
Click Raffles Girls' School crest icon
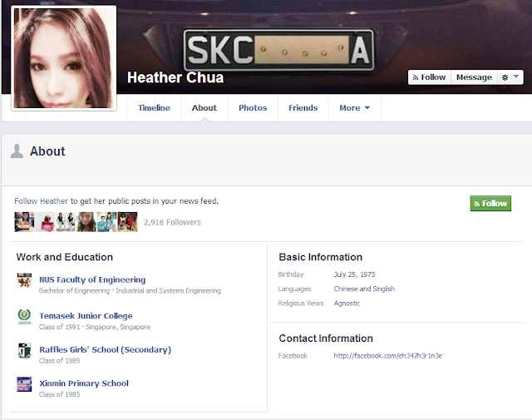tap(24, 350)
